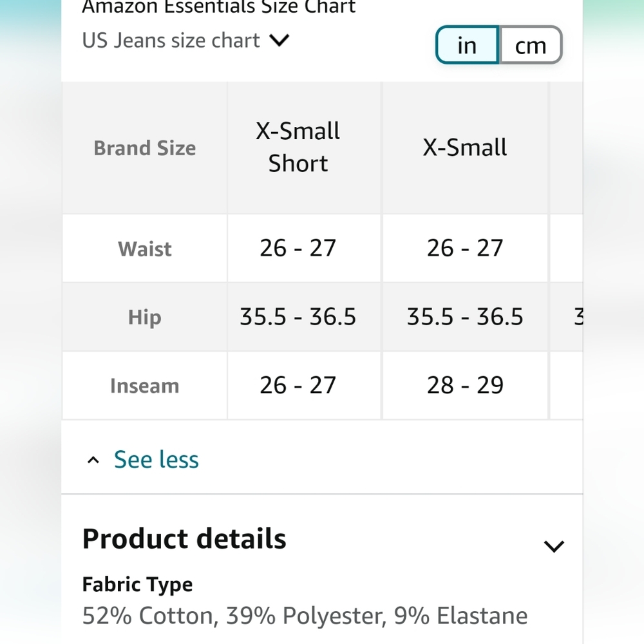
Task: Click X-Small Short waist value 26 - 27
Action: [x=298, y=248]
